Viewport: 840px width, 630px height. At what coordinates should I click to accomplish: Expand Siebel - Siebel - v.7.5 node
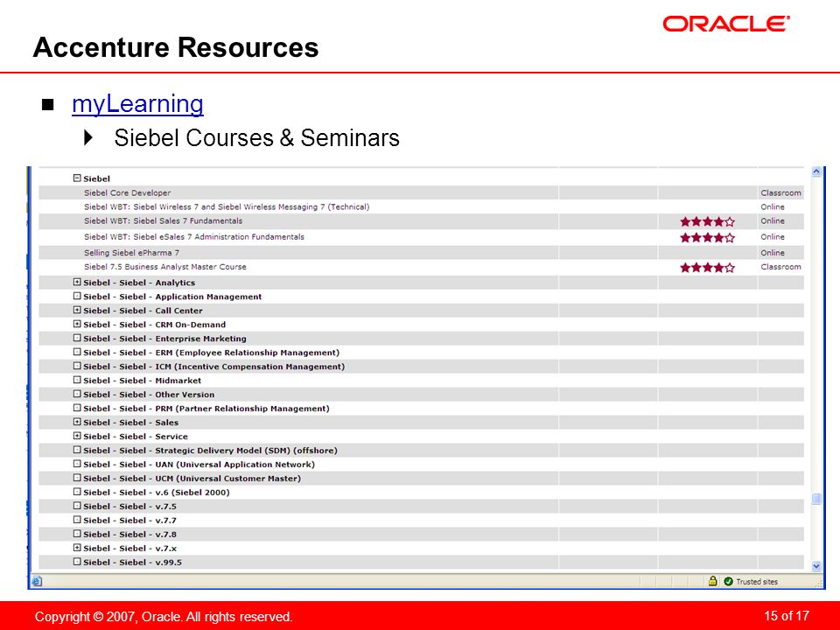[x=77, y=506]
